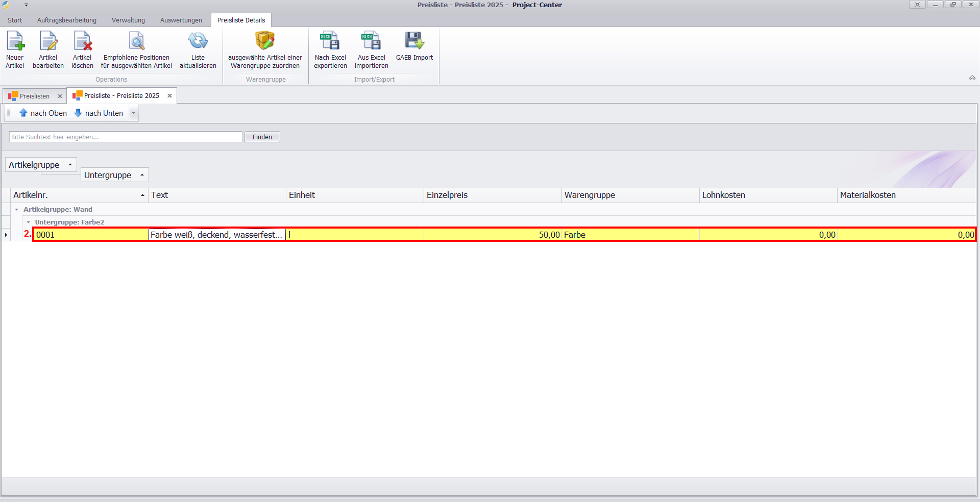The width and height of the screenshot is (980, 502).
Task: Move item down with nach Unten
Action: (x=99, y=113)
